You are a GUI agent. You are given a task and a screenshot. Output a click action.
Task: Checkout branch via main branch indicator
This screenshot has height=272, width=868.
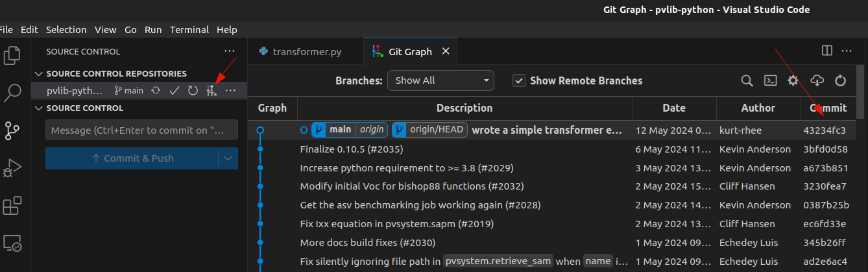tap(128, 91)
